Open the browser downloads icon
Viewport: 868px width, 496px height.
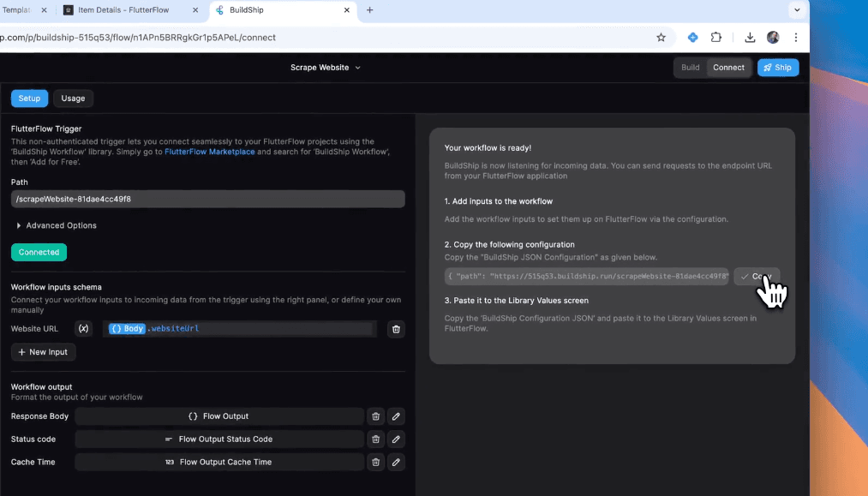750,38
